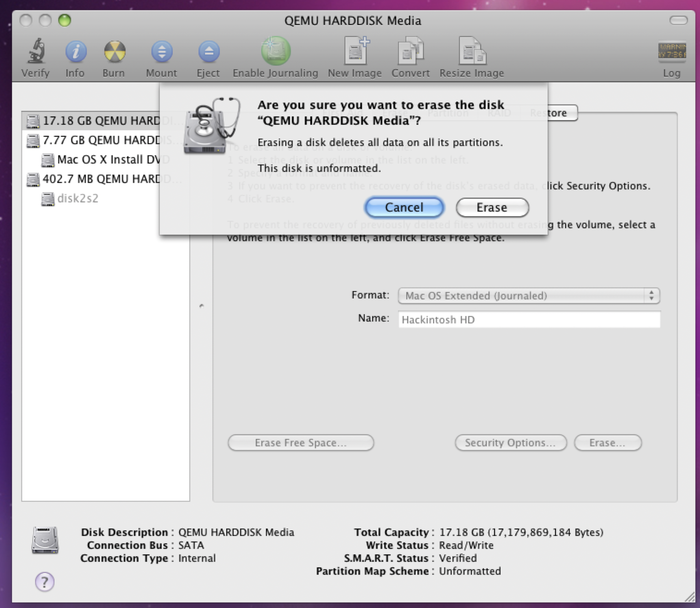Click the Burn toolbar icon
Image resolution: width=700 pixels, height=608 pixels.
point(114,51)
